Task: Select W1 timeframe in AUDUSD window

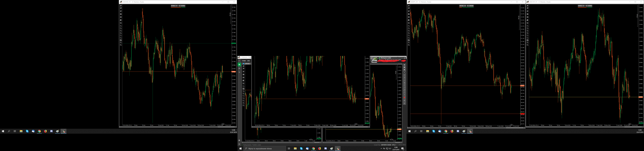Action: coord(121,42)
